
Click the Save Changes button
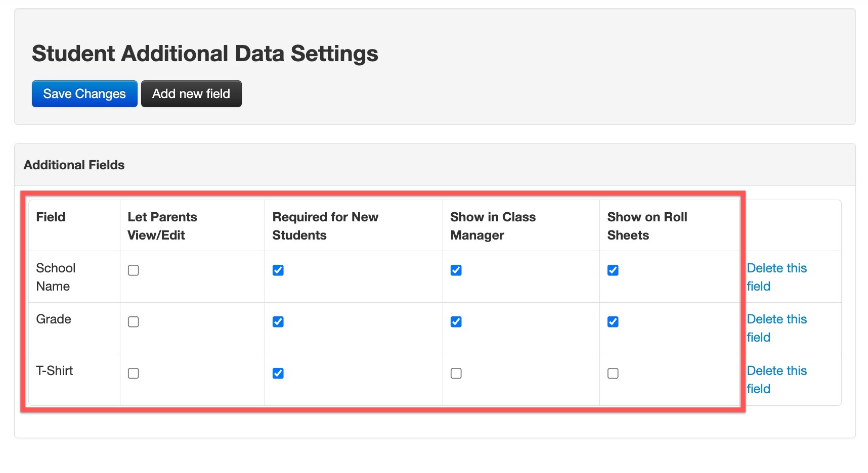(x=84, y=93)
